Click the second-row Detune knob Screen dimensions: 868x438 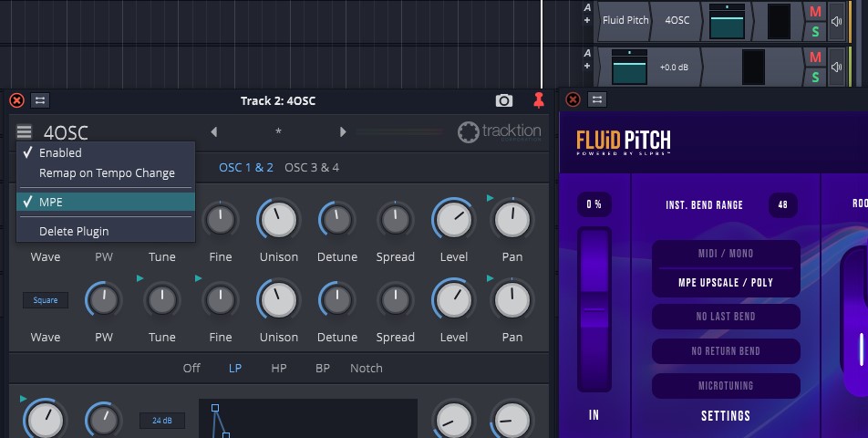(336, 299)
